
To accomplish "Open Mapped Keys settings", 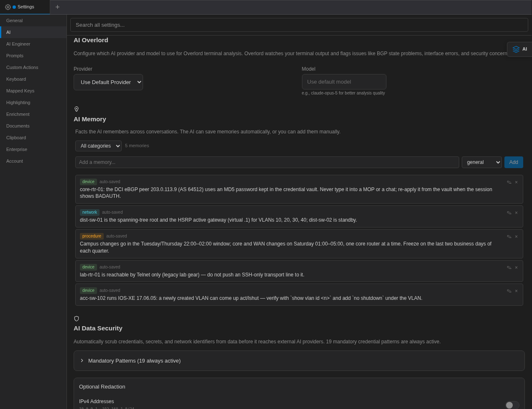I will pyautogui.click(x=33, y=91).
